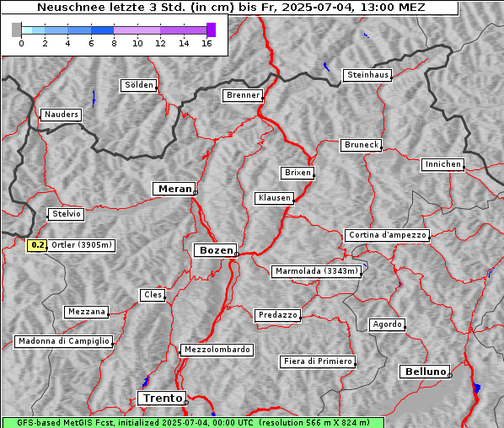Screen dimensions: 504x428
Task: Click the GFS-based MetGIS forecast footer text
Action: click(193, 423)
